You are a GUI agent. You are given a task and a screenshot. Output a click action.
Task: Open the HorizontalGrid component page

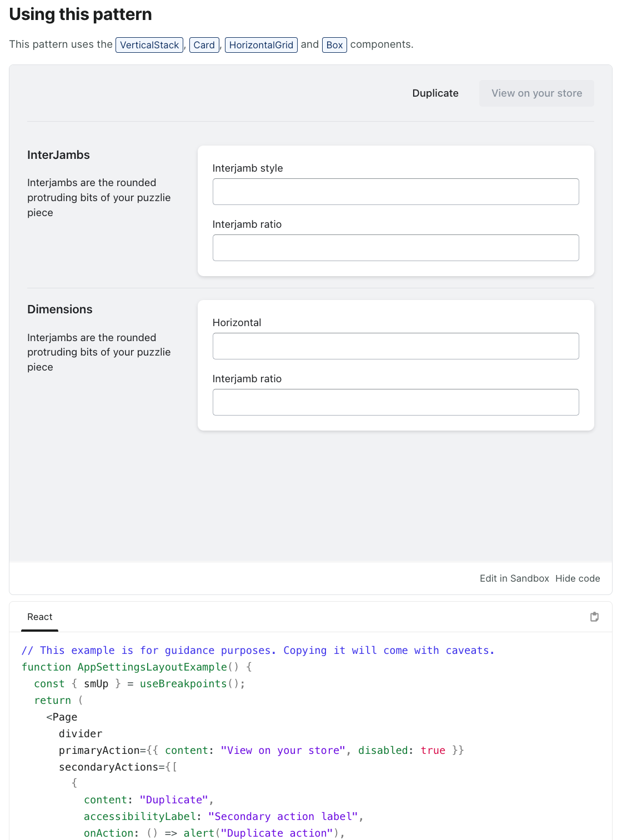tap(261, 44)
